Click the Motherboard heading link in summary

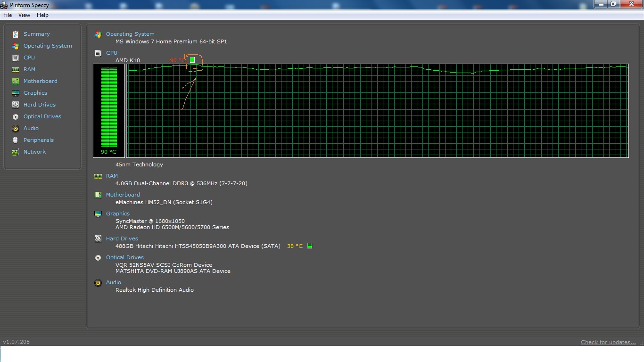tap(123, 195)
